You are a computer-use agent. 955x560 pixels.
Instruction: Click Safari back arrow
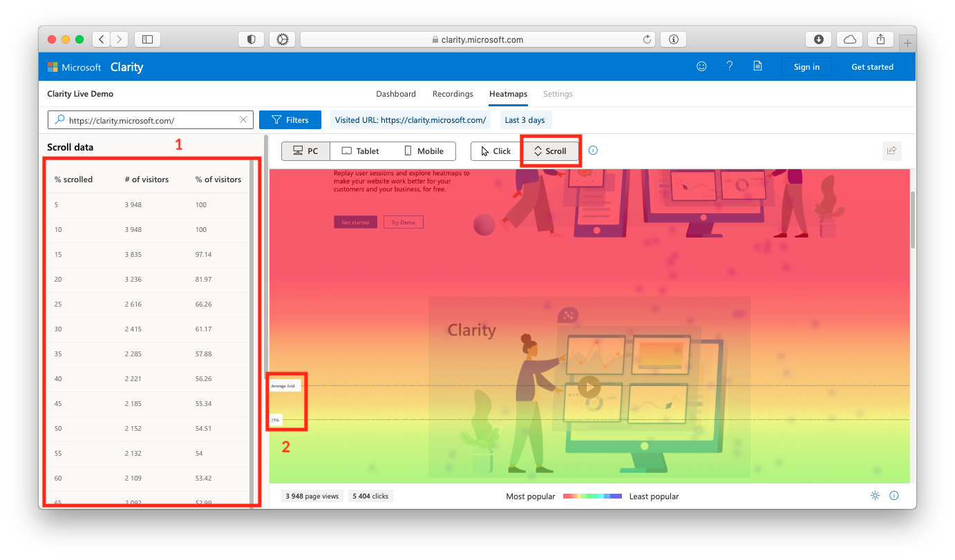coord(102,39)
